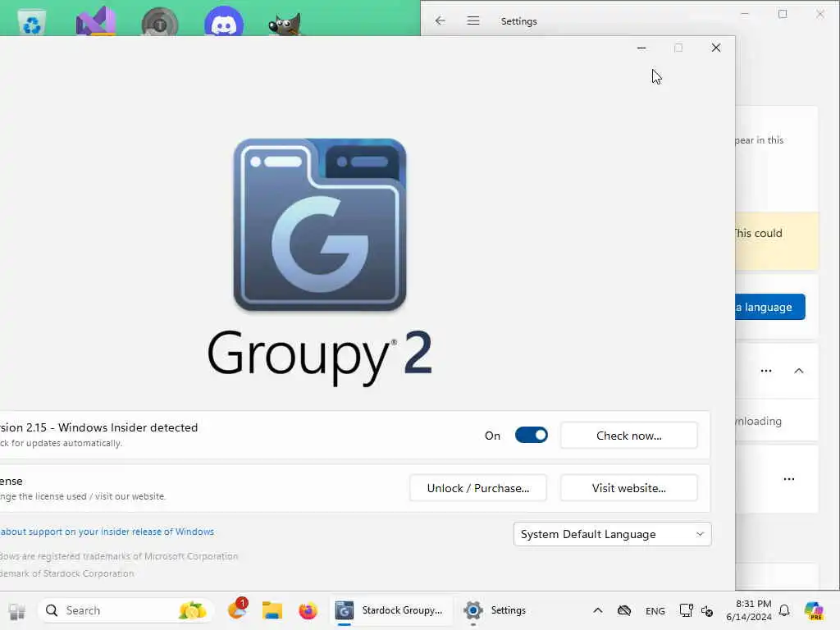Open the notification bell icon
Image resolution: width=840 pixels, height=630 pixels.
point(784,610)
